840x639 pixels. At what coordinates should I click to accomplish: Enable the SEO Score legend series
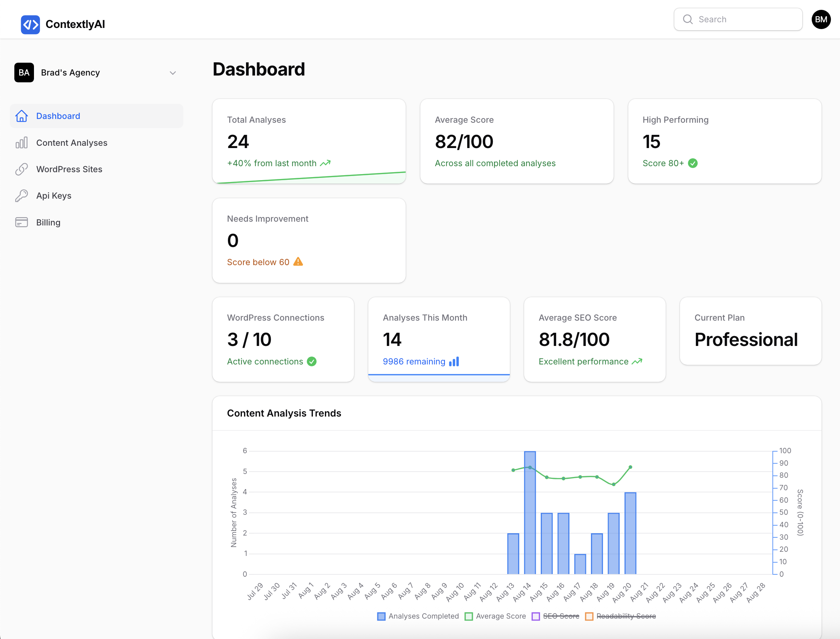[556, 616]
